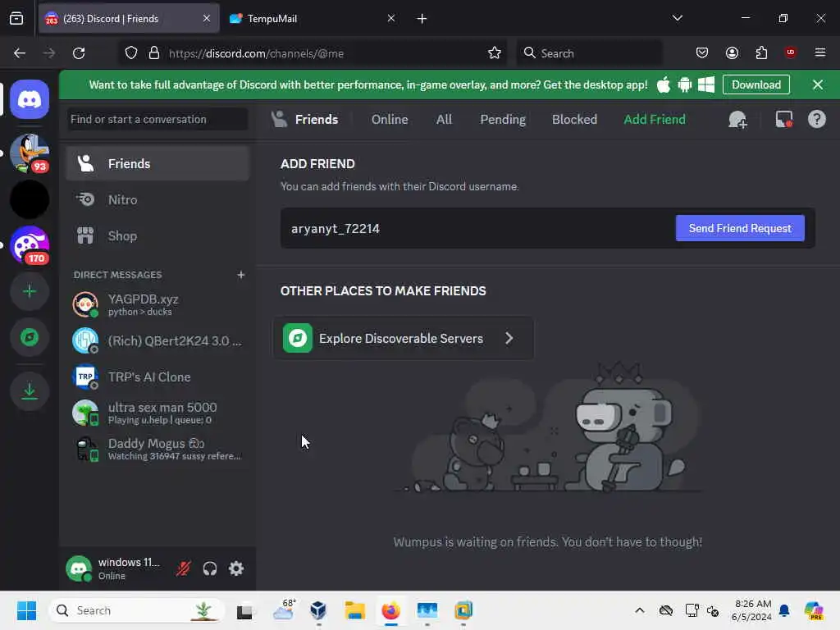
Task: Click the Windows platform icon in banner
Action: pyautogui.click(x=706, y=84)
